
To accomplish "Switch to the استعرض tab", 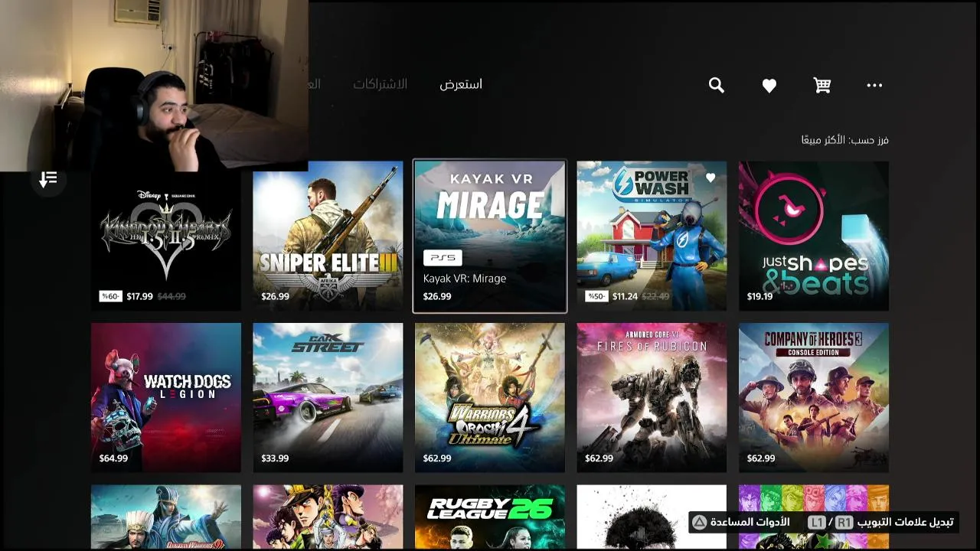I will click(x=461, y=84).
